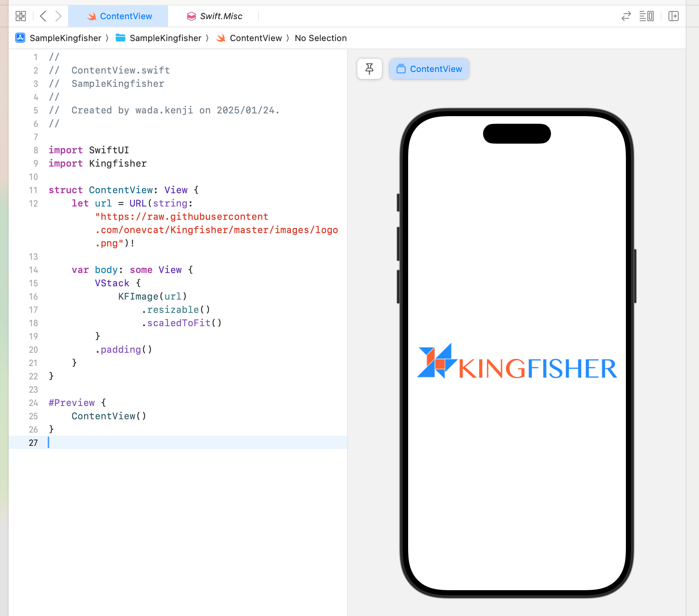Click the blue folder icon in breadcrumb
This screenshot has width=699, height=616.
(120, 38)
